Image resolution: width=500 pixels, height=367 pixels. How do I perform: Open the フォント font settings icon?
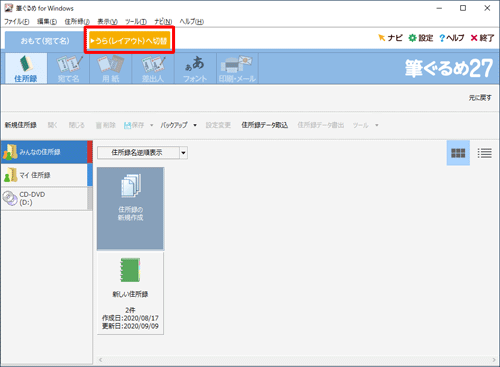(x=195, y=68)
